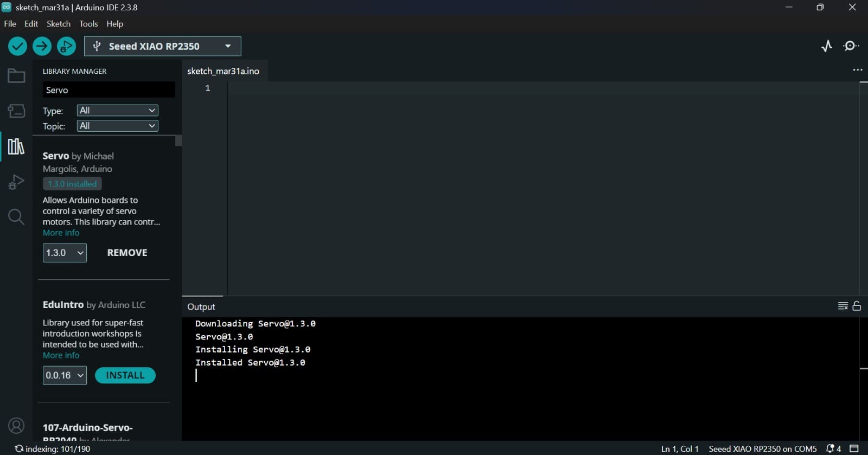Click the Seeed XIAO RP2350 on COM5 status

(x=763, y=449)
